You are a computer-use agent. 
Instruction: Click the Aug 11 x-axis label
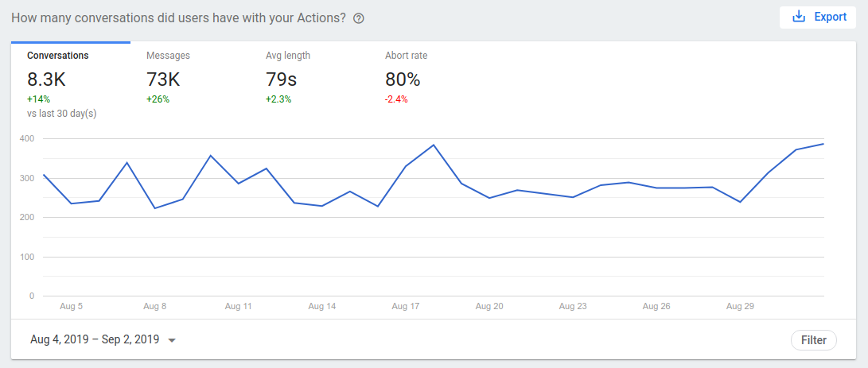pyautogui.click(x=239, y=306)
